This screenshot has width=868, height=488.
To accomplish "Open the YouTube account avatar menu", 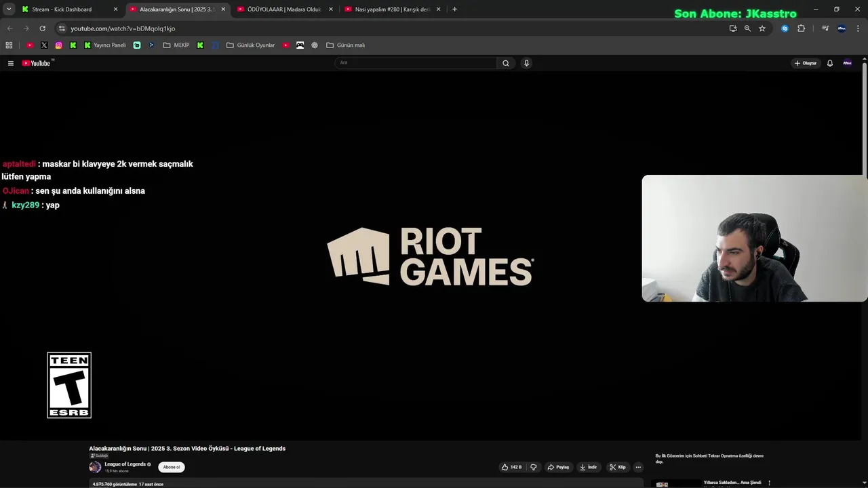I will coord(847,63).
